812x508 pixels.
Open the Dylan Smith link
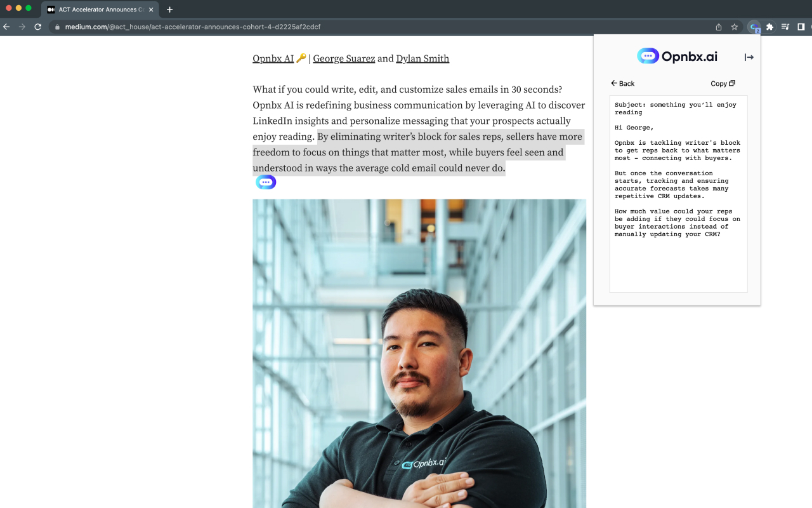(422, 58)
